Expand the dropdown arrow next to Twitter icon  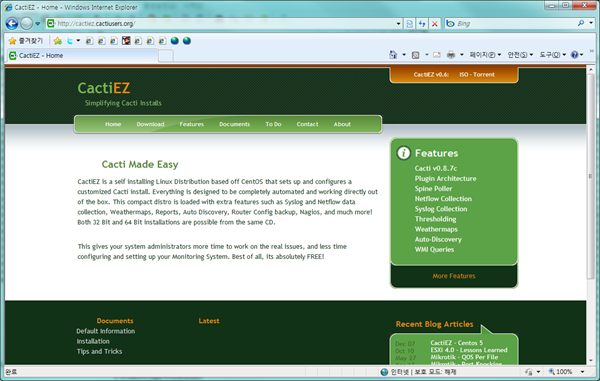(x=78, y=41)
